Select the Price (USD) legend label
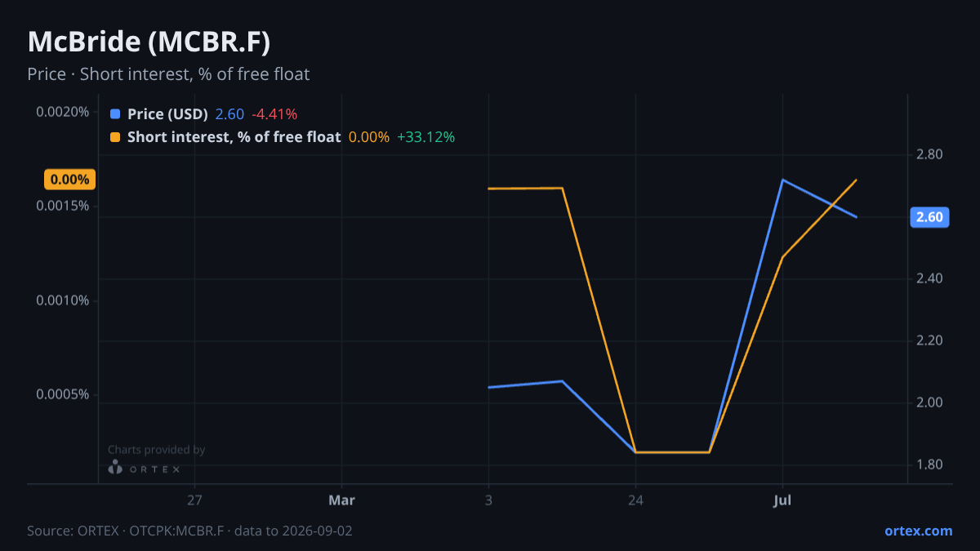This screenshot has width=980, height=551. click(x=167, y=114)
